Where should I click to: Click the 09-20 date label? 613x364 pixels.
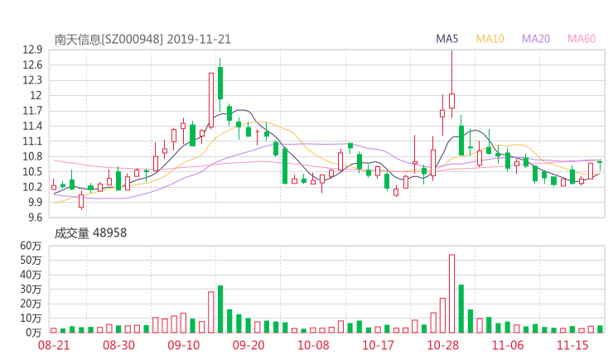(249, 345)
